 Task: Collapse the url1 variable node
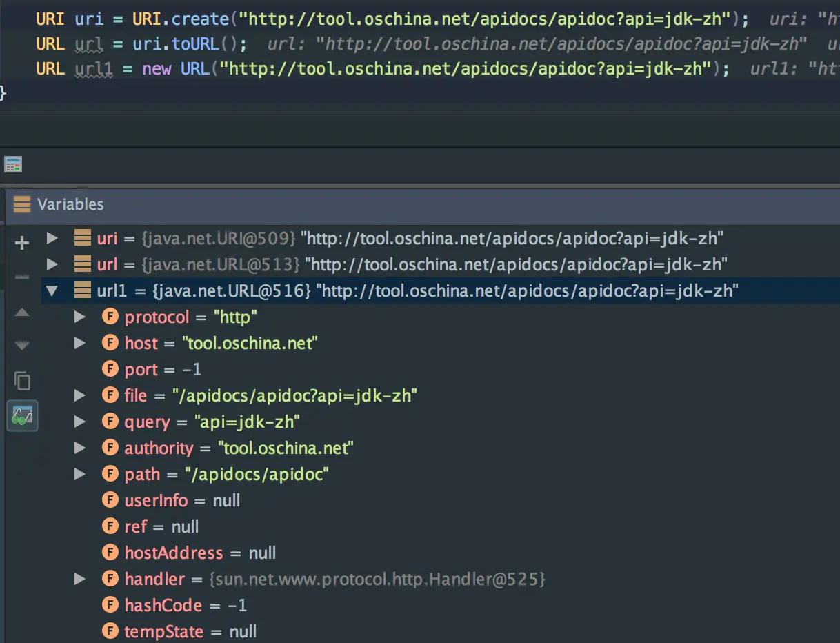(52, 290)
